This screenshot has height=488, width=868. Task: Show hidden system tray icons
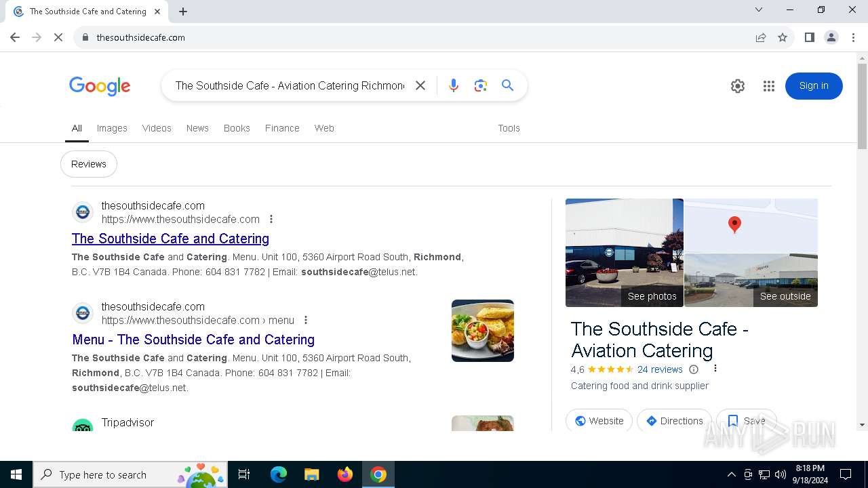[731, 474]
